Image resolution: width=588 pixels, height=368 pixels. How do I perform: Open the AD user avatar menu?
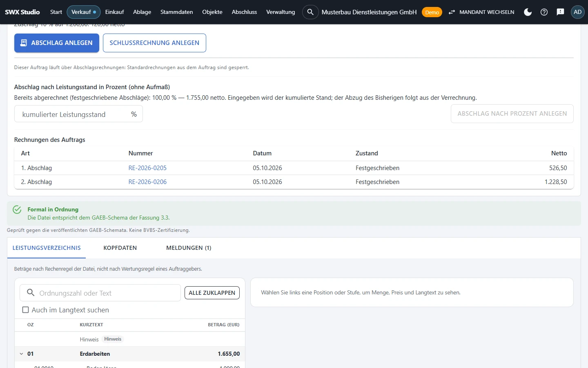click(x=577, y=12)
